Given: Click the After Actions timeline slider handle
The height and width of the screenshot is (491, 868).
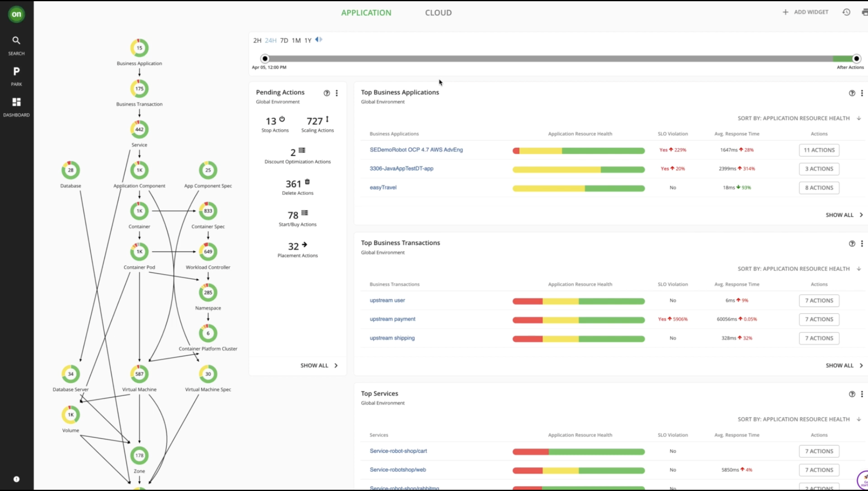Looking at the screenshot, I should point(856,59).
